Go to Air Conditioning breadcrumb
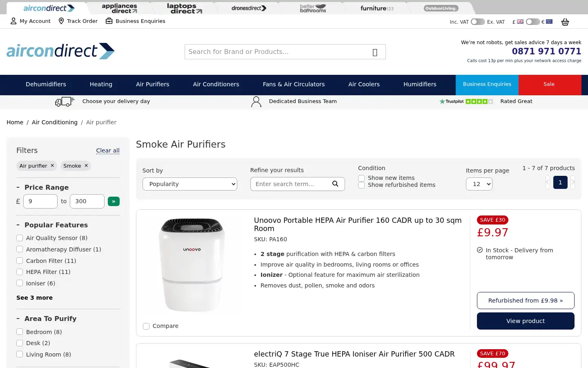The height and width of the screenshot is (368, 588). [x=55, y=122]
